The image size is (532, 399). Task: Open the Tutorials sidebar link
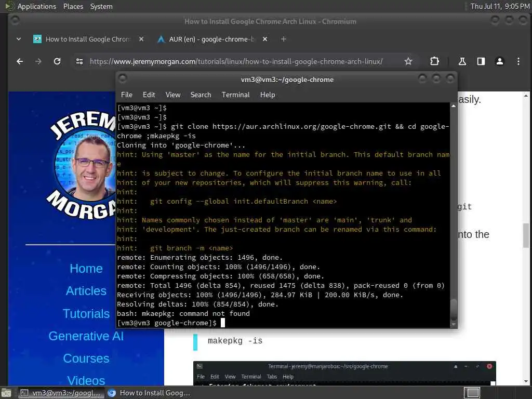click(x=86, y=313)
